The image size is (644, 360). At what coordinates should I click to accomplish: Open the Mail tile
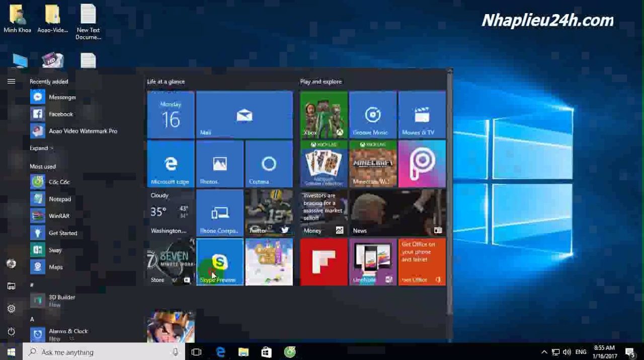244,115
